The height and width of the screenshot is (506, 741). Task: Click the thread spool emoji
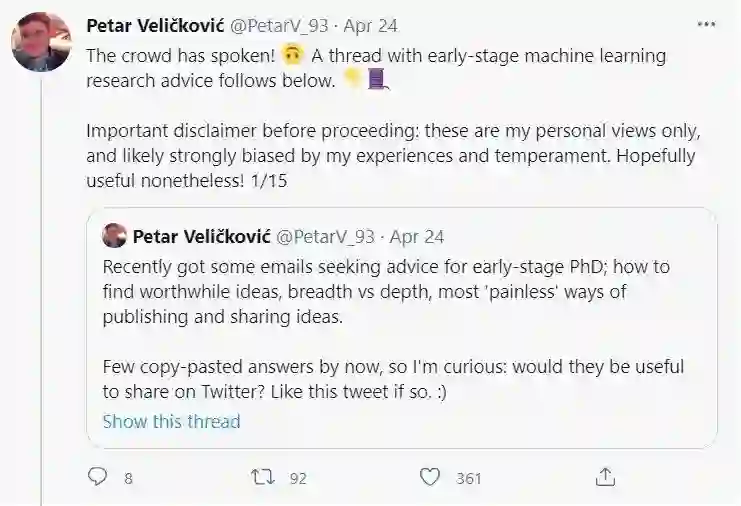377,81
